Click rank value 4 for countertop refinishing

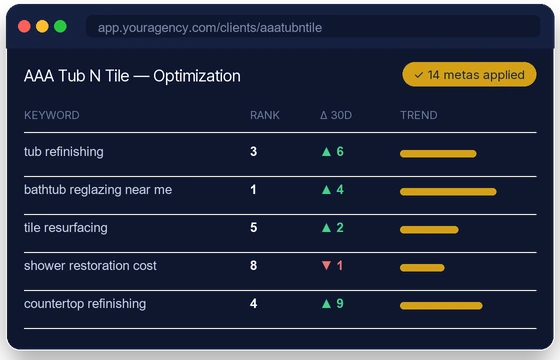(254, 304)
